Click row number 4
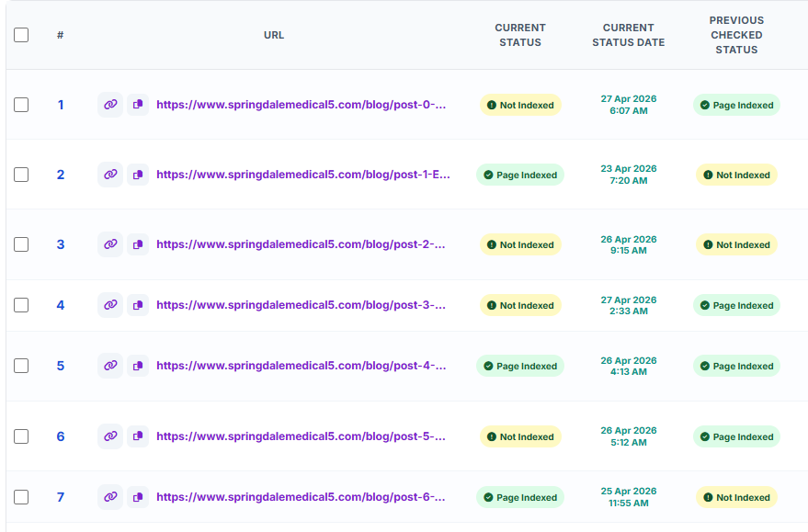The image size is (808, 532). click(x=61, y=305)
